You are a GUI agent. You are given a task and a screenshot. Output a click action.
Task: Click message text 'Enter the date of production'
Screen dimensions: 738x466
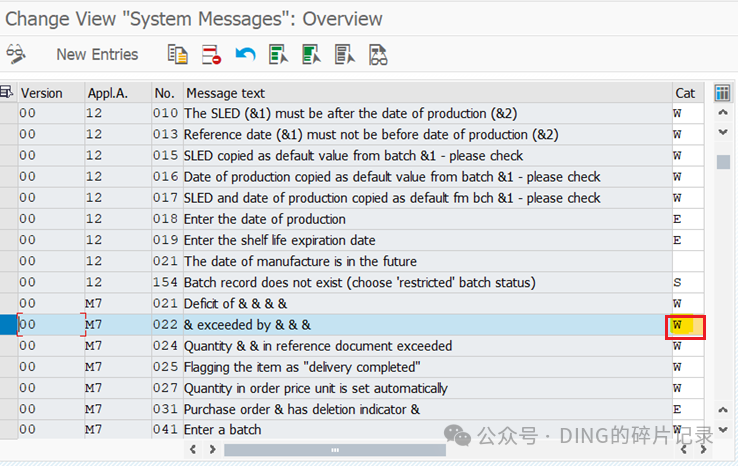coord(265,219)
